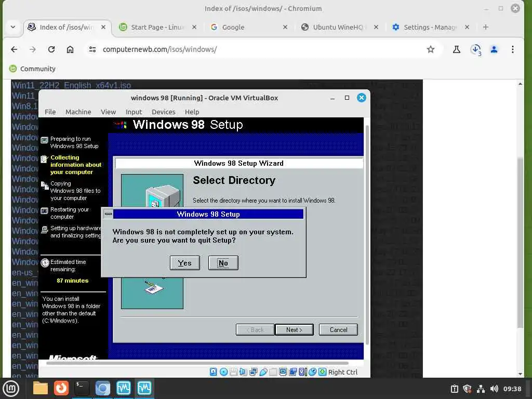Close the Ubuntu WineHQ tab
The height and width of the screenshot is (399, 532).
tap(376, 27)
